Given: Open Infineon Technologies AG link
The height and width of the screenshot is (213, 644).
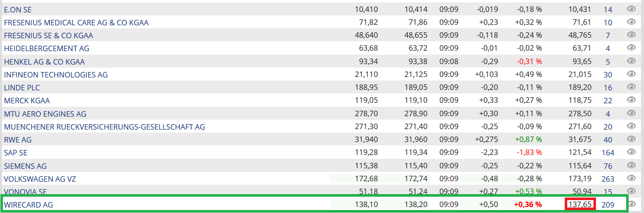Looking at the screenshot, I should (x=56, y=74).
